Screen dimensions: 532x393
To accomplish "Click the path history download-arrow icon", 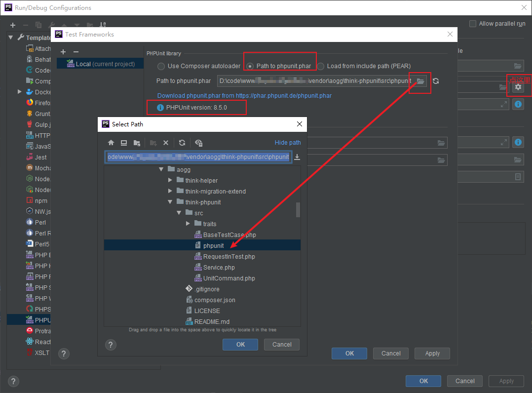I will pos(297,157).
